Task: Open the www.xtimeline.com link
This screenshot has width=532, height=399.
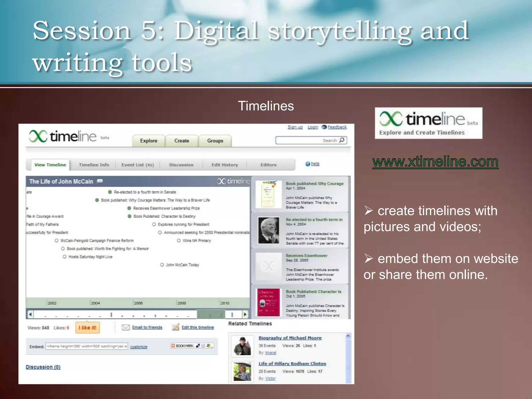Action: (x=435, y=162)
